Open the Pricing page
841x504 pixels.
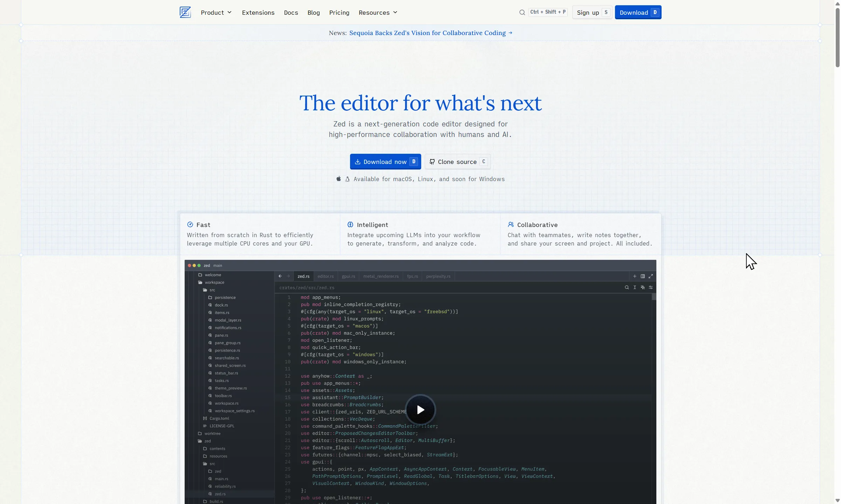coord(339,13)
